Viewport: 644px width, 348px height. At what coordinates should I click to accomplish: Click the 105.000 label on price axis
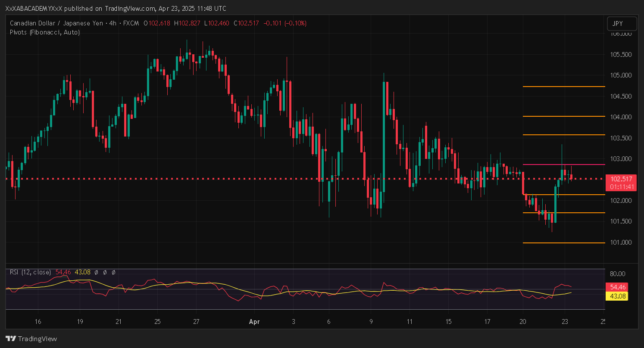tap(622, 75)
